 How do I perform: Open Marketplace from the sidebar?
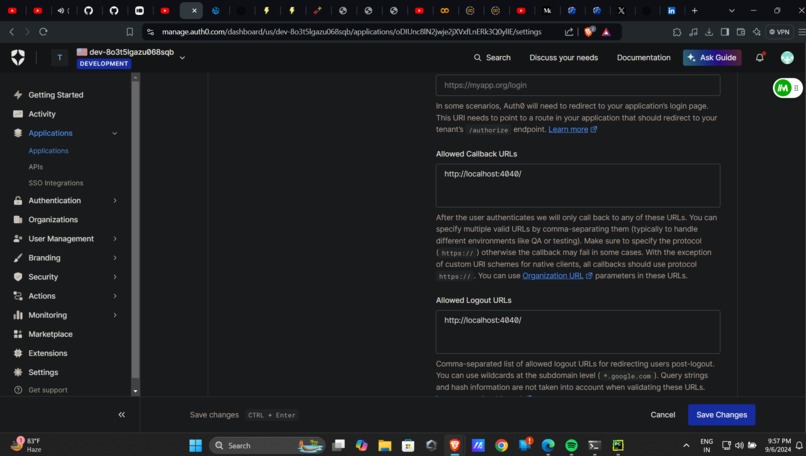pyautogui.click(x=50, y=334)
